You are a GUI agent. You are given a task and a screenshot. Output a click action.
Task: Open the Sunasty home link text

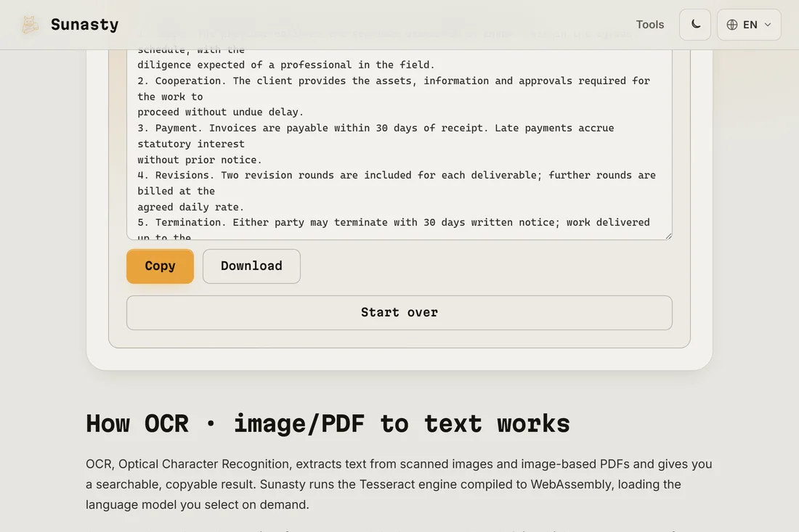point(84,25)
